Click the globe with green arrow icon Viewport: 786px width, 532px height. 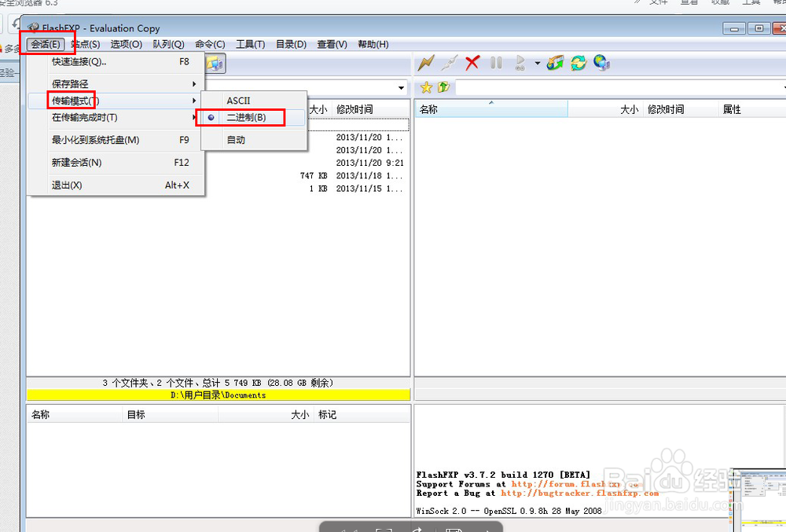tap(556, 63)
